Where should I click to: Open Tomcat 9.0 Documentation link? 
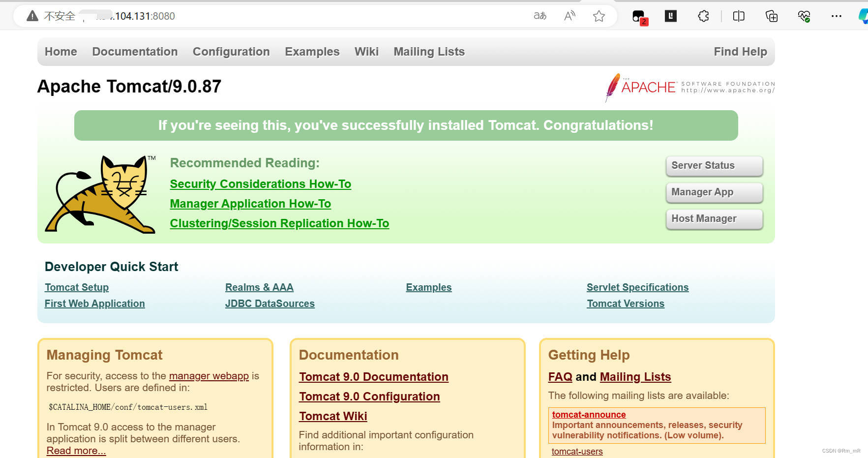coord(374,377)
